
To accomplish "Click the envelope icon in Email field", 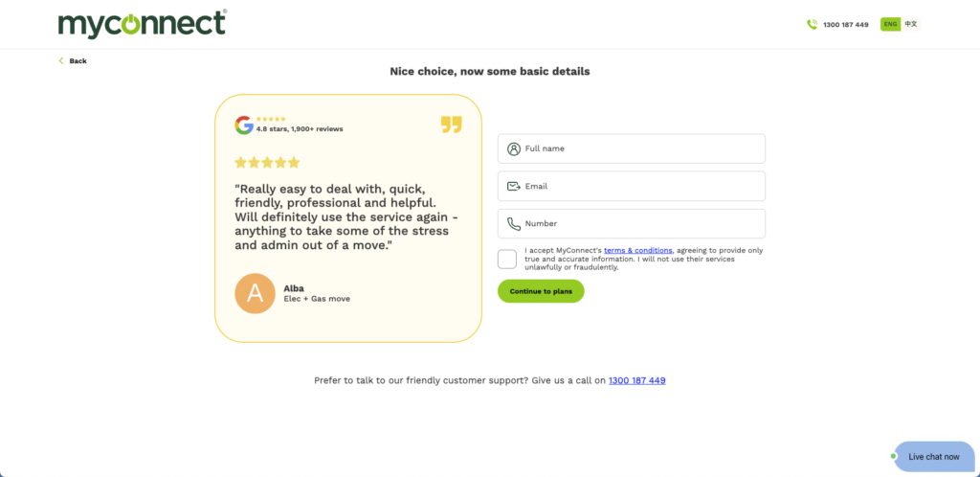I will pyautogui.click(x=514, y=186).
